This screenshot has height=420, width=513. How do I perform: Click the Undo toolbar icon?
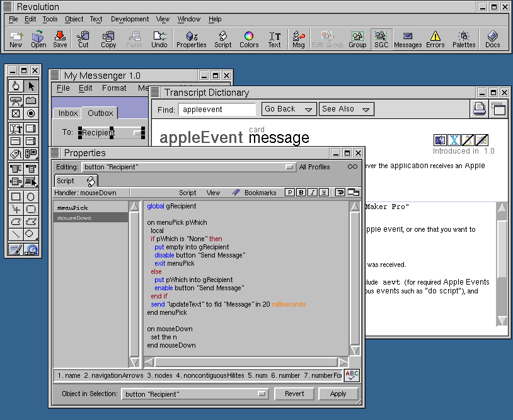coord(159,39)
